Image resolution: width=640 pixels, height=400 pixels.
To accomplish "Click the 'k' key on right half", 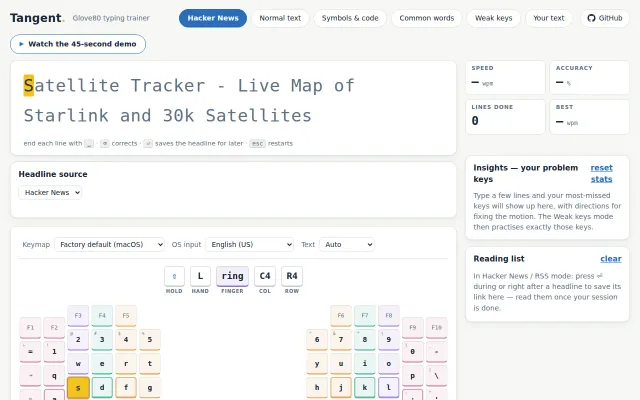I will pyautogui.click(x=364, y=388).
